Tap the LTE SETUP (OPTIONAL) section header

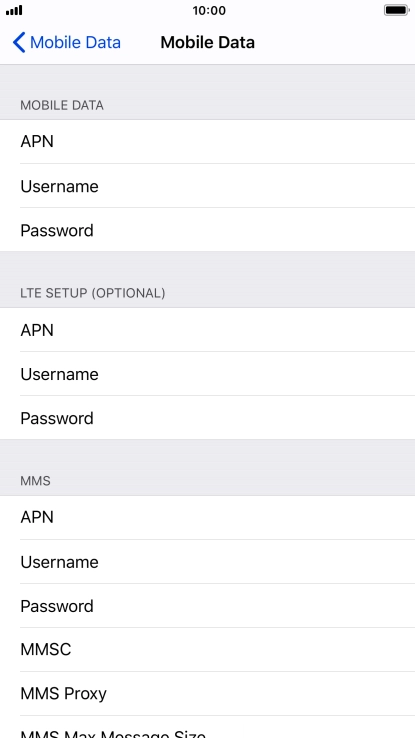click(x=93, y=293)
